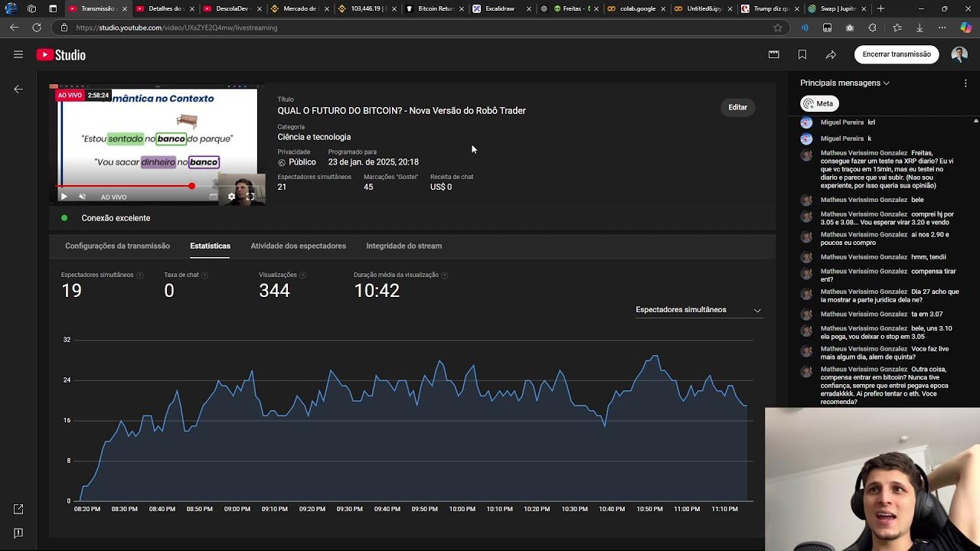Toggle captions in the stream preview
The height and width of the screenshot is (551, 980).
coord(213,197)
